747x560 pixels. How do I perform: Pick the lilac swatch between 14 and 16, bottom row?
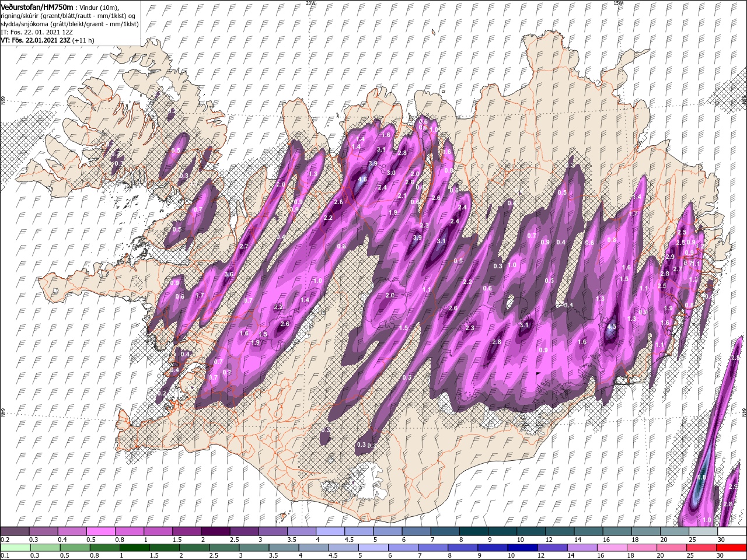coord(581,547)
